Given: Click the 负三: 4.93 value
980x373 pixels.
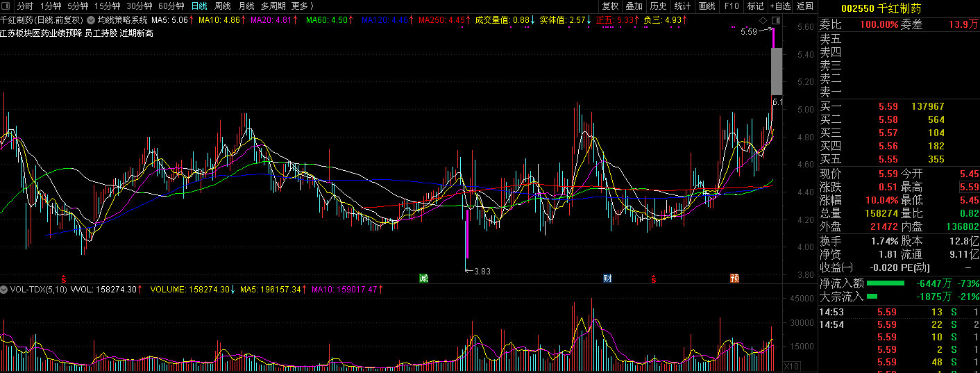Looking at the screenshot, I should (663, 20).
